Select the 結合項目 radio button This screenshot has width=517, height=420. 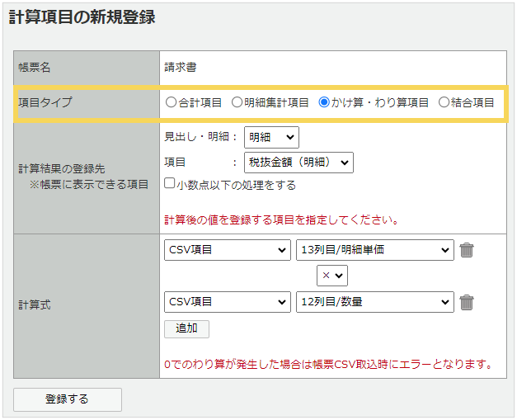point(444,102)
